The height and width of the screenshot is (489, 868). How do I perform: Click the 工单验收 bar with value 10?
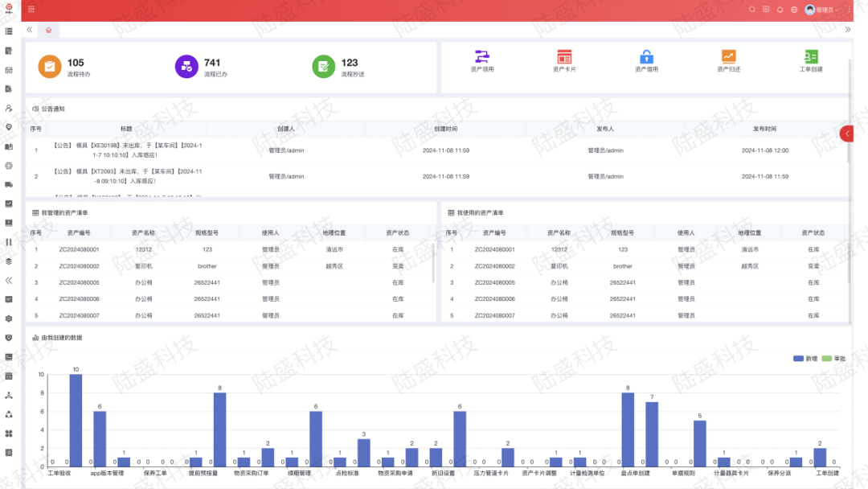click(x=76, y=421)
